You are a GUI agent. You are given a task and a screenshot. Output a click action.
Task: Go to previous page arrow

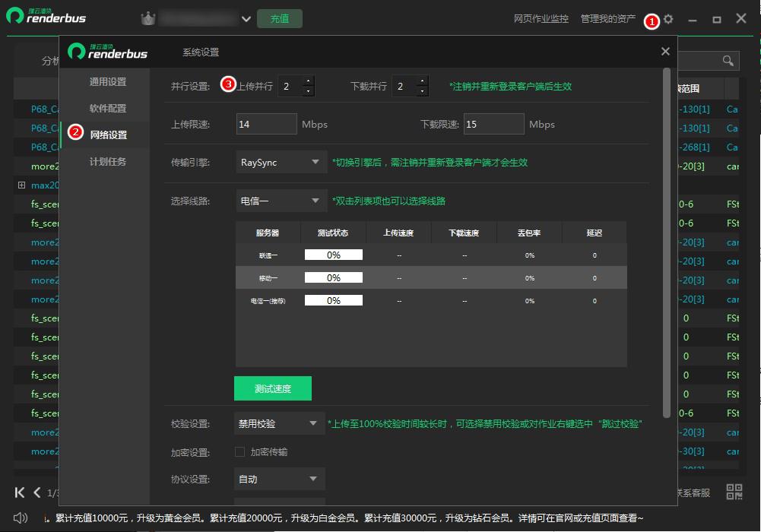(x=37, y=492)
